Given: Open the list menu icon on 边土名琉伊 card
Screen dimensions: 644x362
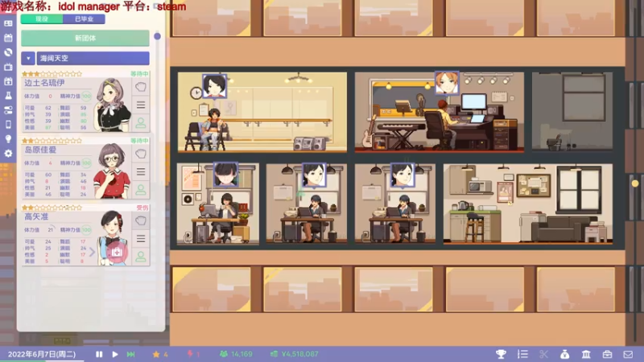Looking at the screenshot, I should click(141, 105).
